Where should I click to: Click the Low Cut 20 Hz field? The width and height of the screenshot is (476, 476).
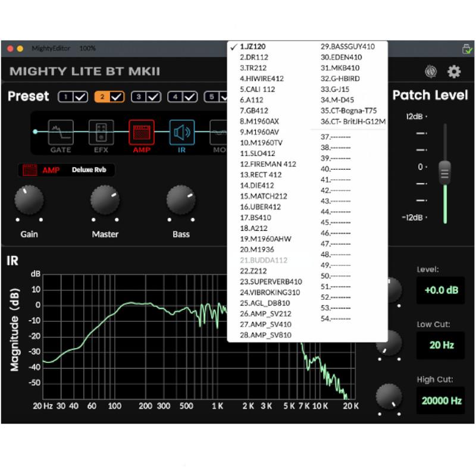pyautogui.click(x=440, y=345)
